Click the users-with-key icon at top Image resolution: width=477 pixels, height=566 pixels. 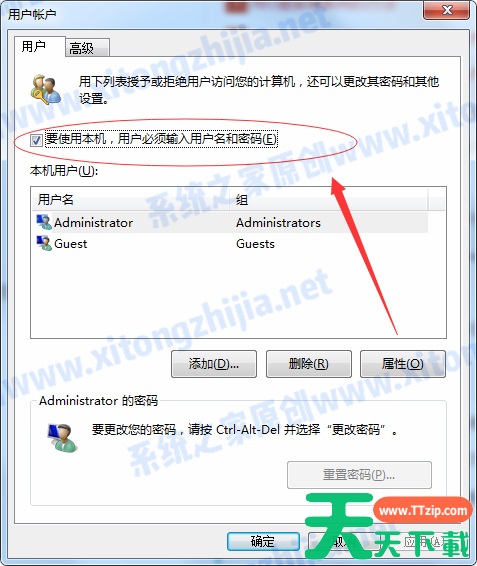pyautogui.click(x=45, y=90)
